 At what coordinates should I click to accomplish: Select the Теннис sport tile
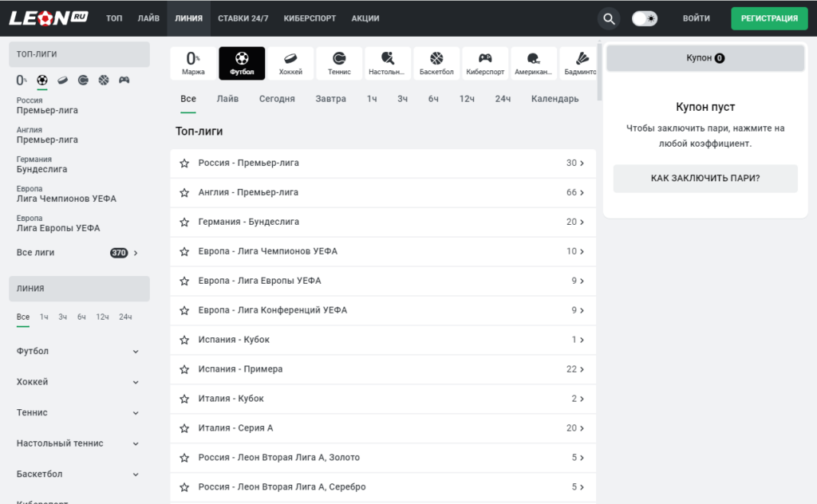339,64
